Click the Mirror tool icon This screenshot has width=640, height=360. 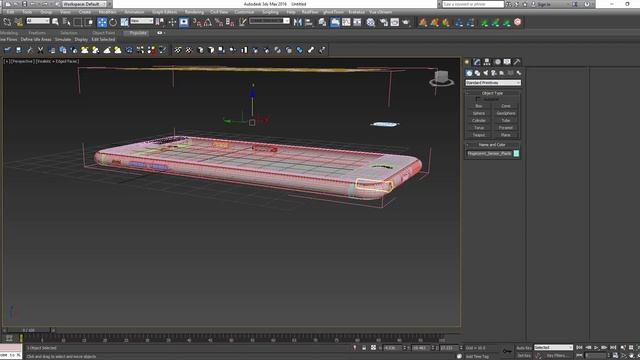pos(298,22)
